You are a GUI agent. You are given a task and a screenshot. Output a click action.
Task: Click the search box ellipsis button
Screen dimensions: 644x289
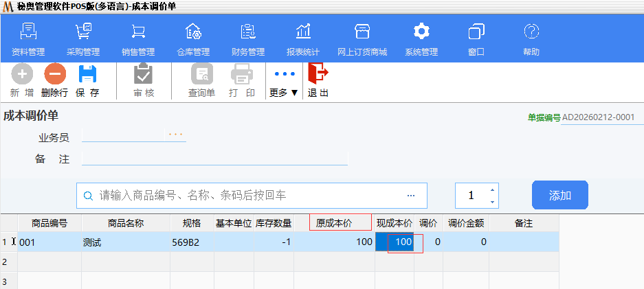click(x=411, y=196)
